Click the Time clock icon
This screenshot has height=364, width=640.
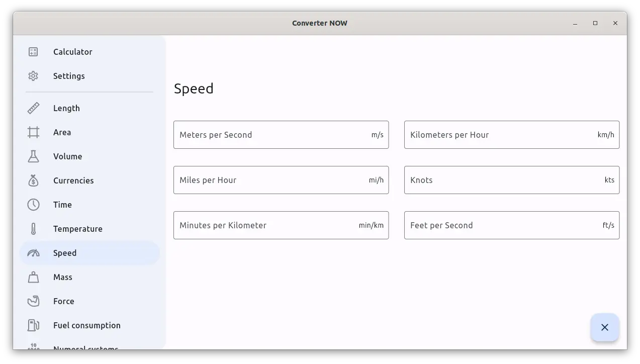33,205
